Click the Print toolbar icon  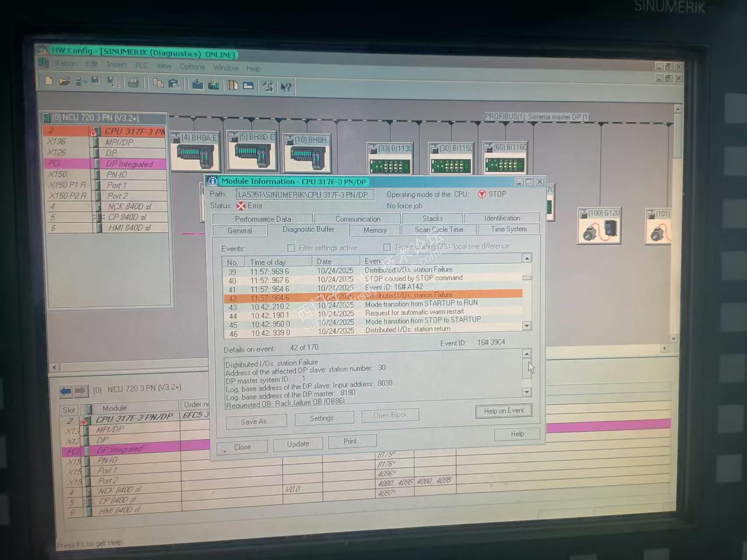(134, 82)
